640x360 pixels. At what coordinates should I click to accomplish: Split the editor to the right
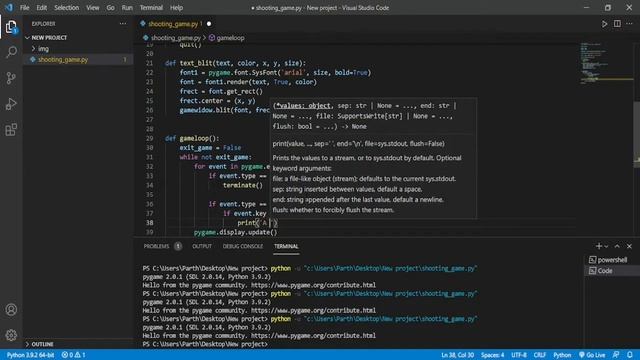617,24
